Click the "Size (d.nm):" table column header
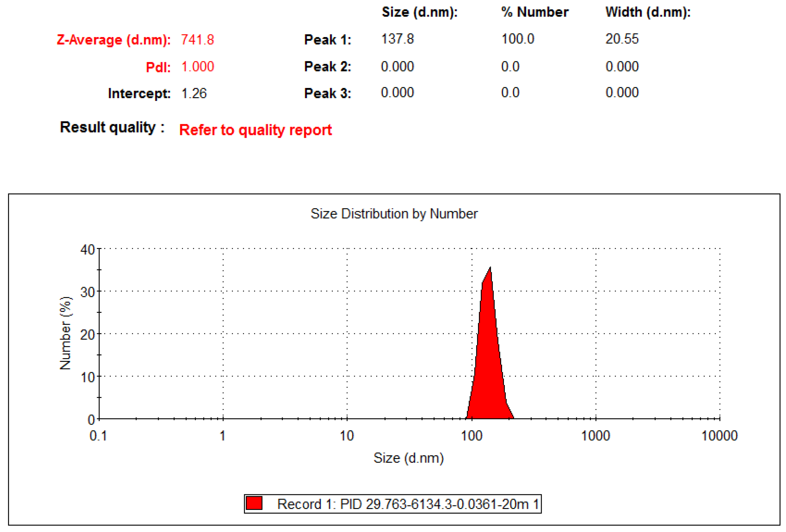This screenshot has width=786, height=532. 419,12
